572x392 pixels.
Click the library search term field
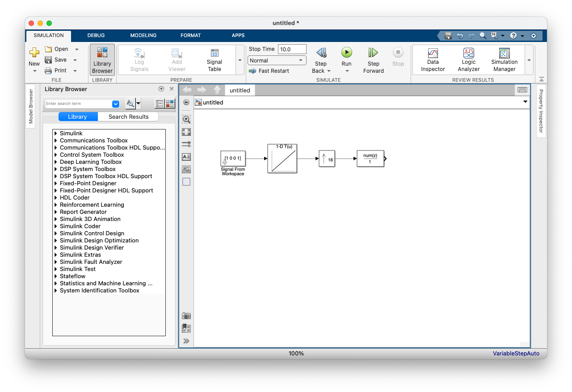click(79, 104)
